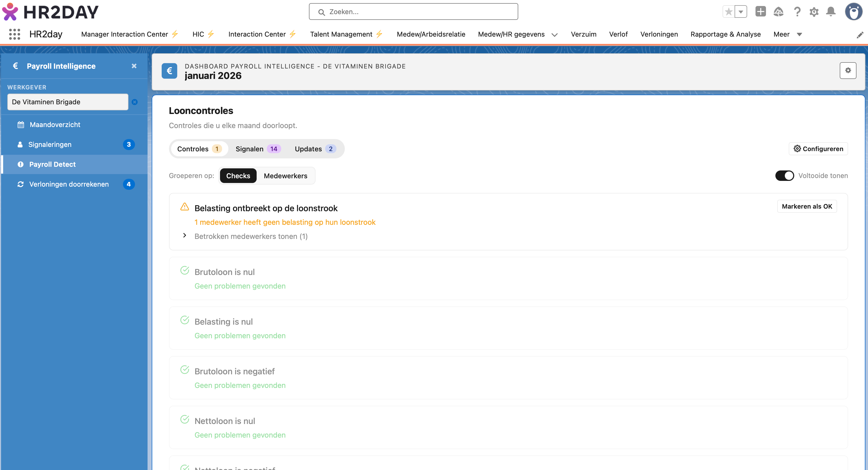Click into the Zoeken search field
This screenshot has width=868, height=470.
413,12
